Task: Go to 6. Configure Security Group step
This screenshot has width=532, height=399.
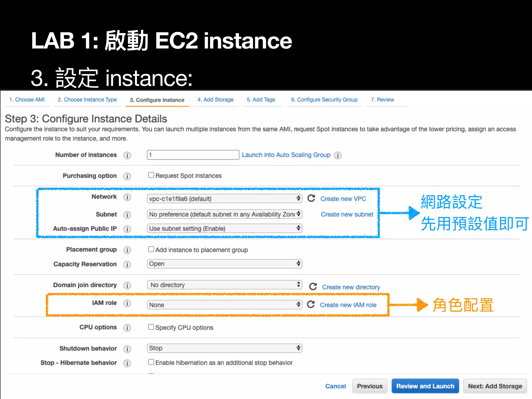Action: click(324, 100)
